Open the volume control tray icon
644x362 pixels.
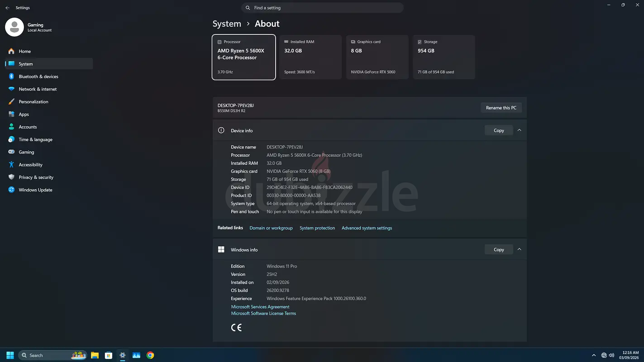point(612,355)
